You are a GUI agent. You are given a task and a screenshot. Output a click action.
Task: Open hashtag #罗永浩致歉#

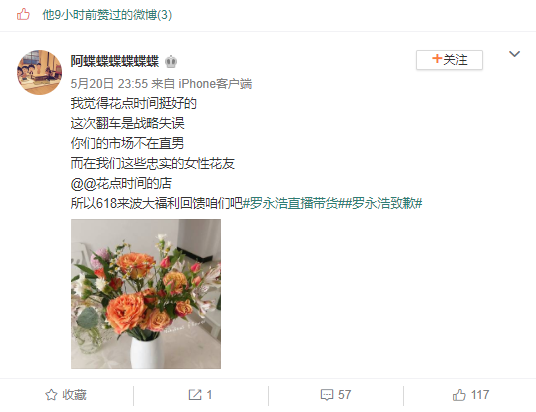[384, 203]
